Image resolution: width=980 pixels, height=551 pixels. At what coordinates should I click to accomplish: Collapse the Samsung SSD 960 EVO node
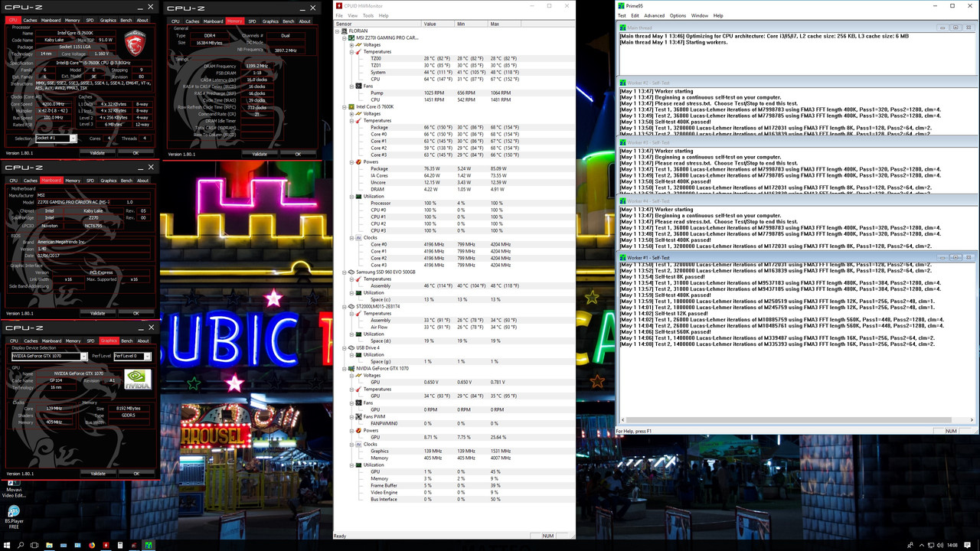(345, 272)
